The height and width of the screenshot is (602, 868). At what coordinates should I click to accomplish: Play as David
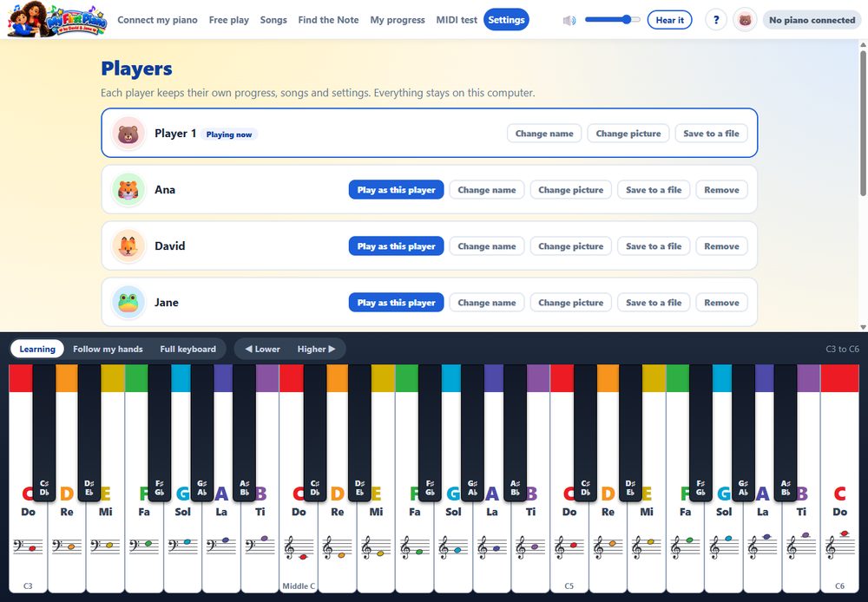coord(397,246)
